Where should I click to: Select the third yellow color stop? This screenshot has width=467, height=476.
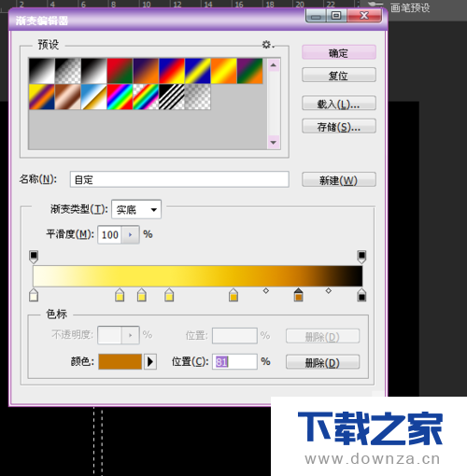click(x=169, y=295)
